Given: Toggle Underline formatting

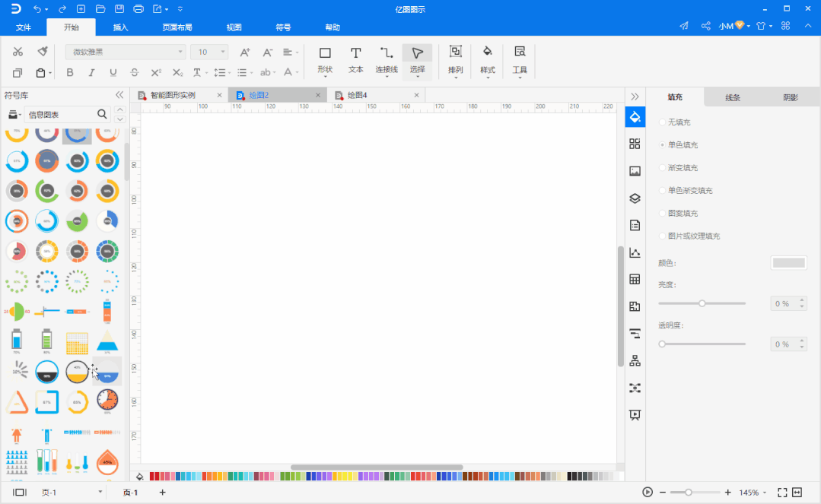Looking at the screenshot, I should (x=113, y=73).
